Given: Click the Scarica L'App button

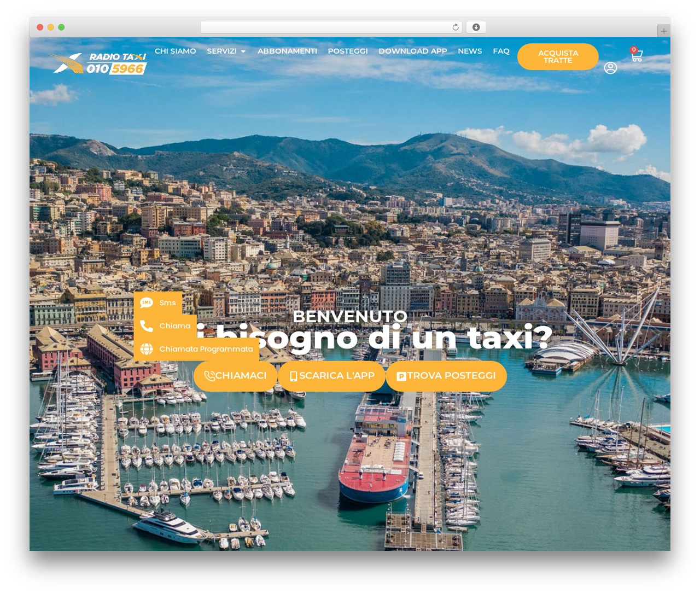Looking at the screenshot, I should 331,376.
